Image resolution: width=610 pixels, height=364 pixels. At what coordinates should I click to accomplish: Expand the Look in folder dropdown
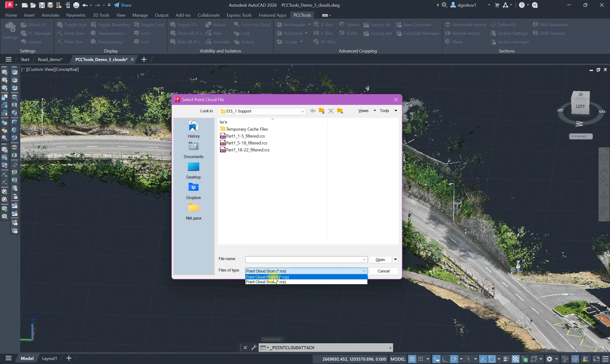[303, 111]
